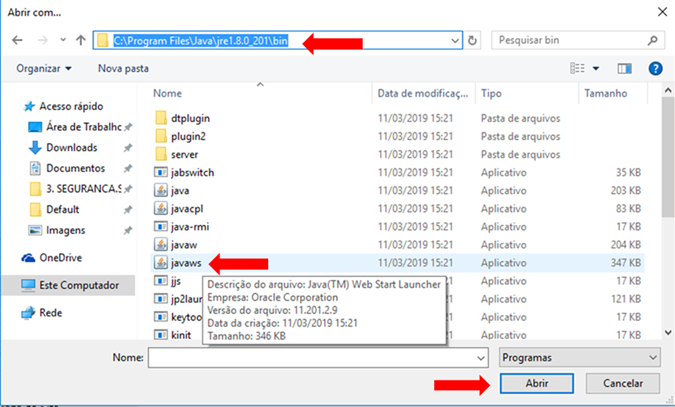Click the 347 KB size cell
The image size is (675, 407).
[x=625, y=263]
